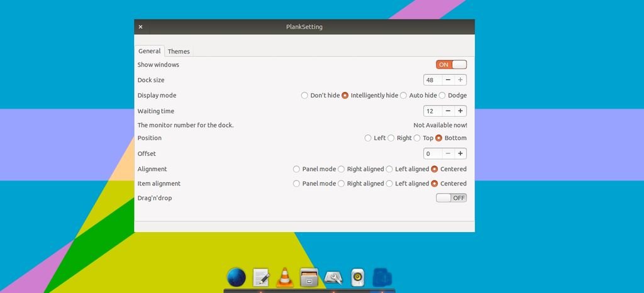Decrease Offset with minus button

point(448,153)
